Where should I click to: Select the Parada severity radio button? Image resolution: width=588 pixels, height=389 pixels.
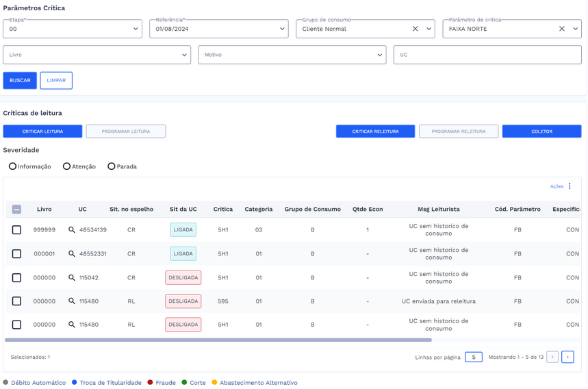pyautogui.click(x=111, y=166)
